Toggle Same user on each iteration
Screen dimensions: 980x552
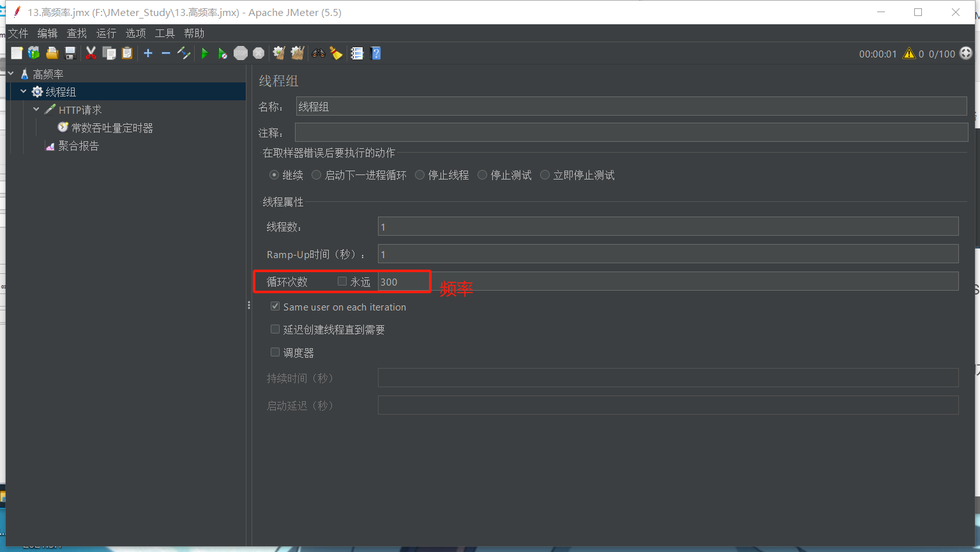click(275, 307)
